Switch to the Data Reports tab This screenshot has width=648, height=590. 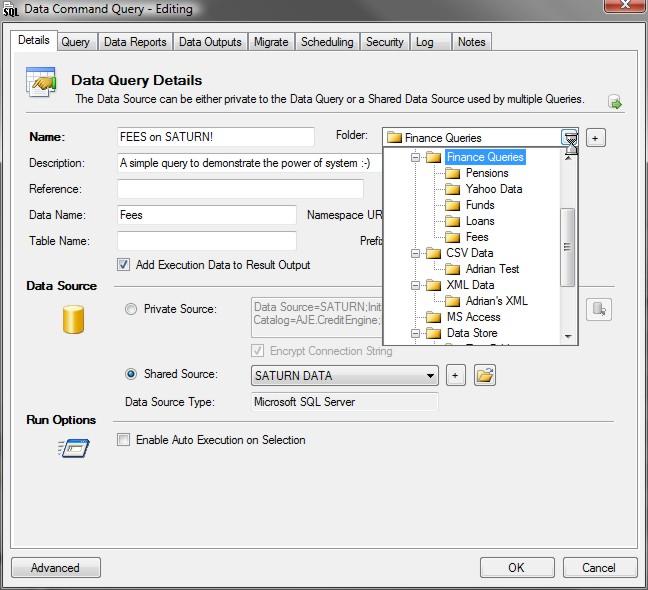click(x=135, y=42)
